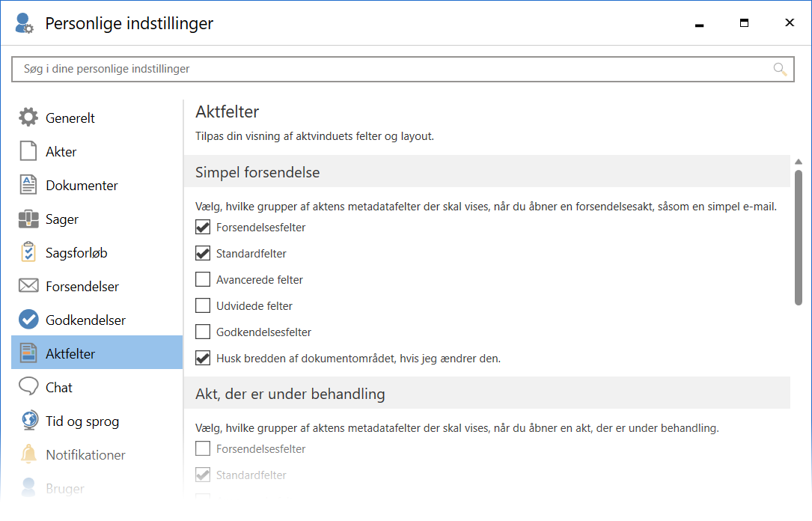Click the vertical scrollbar thumb
Viewport: 812px width, 521px height.
click(799, 237)
